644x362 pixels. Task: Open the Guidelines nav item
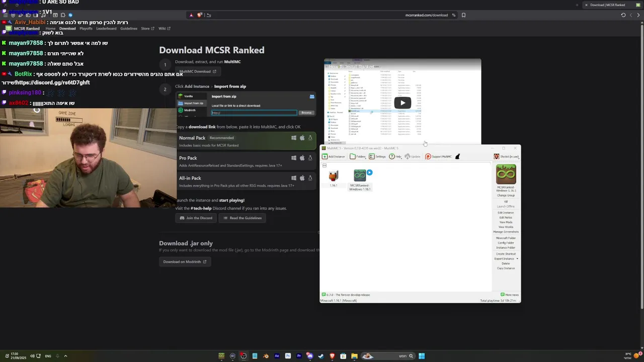click(129, 29)
